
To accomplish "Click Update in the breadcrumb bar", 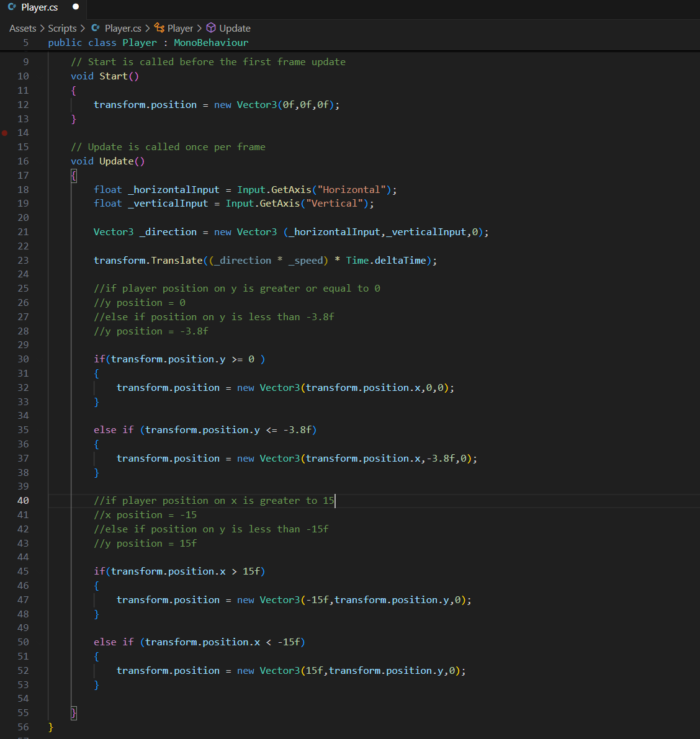I will (234, 28).
